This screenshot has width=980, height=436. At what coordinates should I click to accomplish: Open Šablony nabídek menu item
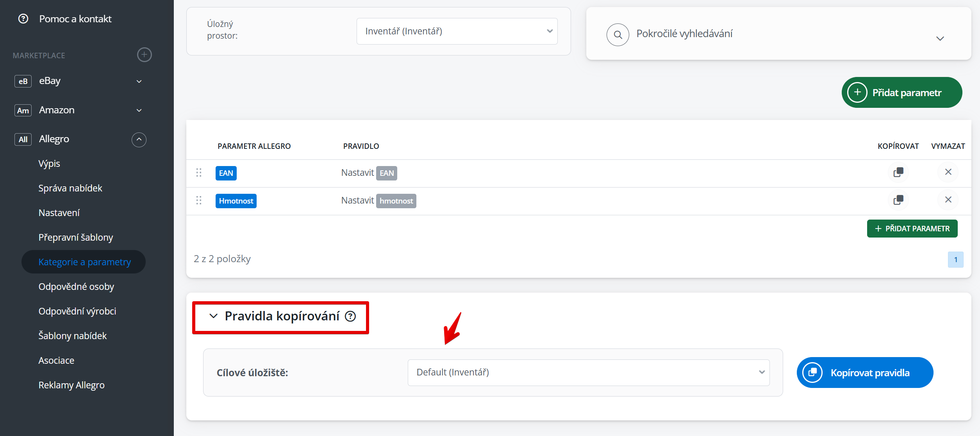coord(73,336)
